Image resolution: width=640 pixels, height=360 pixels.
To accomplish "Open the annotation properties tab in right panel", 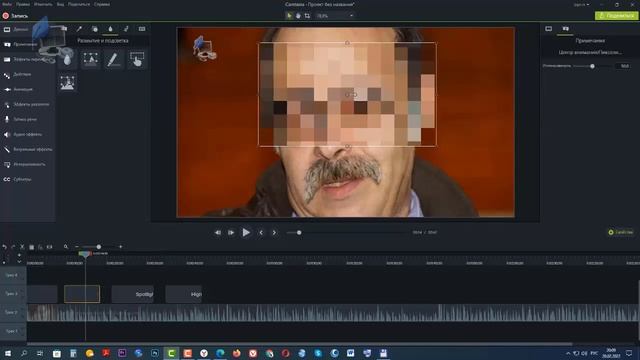I will pyautogui.click(x=566, y=29).
